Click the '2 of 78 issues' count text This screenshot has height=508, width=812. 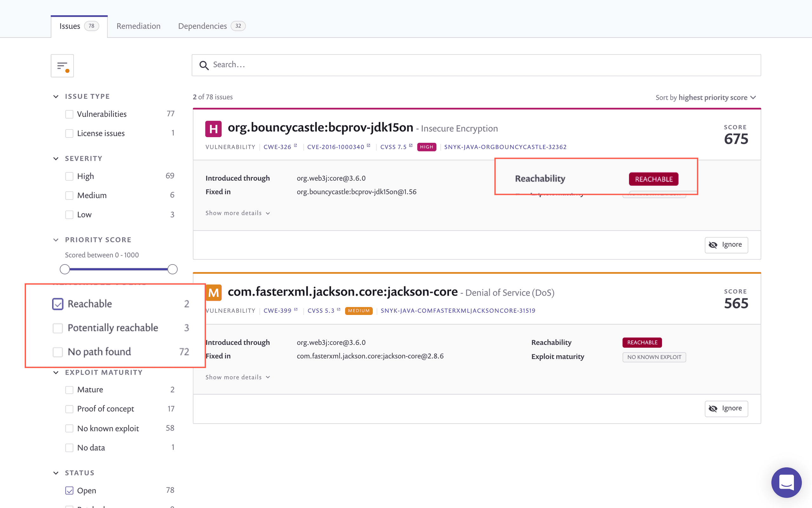coord(213,97)
